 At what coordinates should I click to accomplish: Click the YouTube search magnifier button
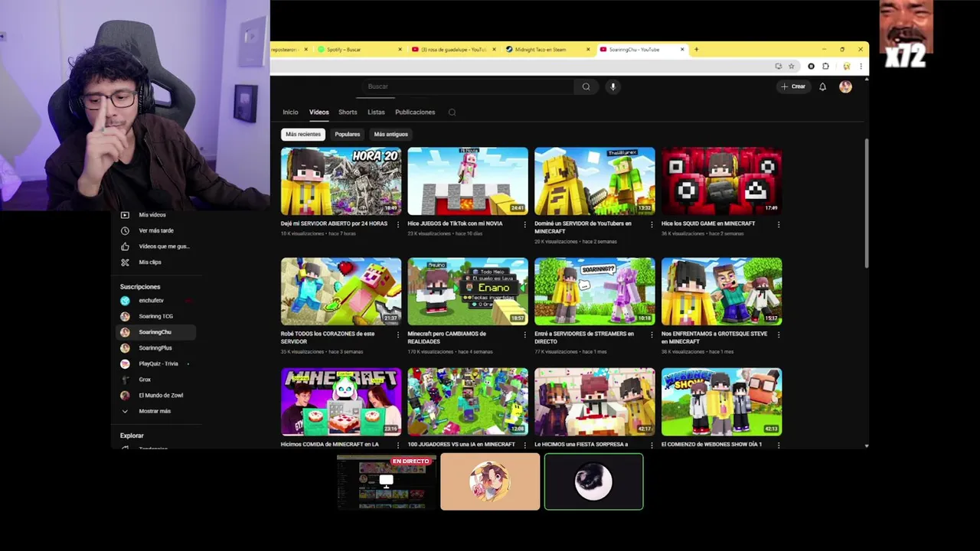coord(586,86)
